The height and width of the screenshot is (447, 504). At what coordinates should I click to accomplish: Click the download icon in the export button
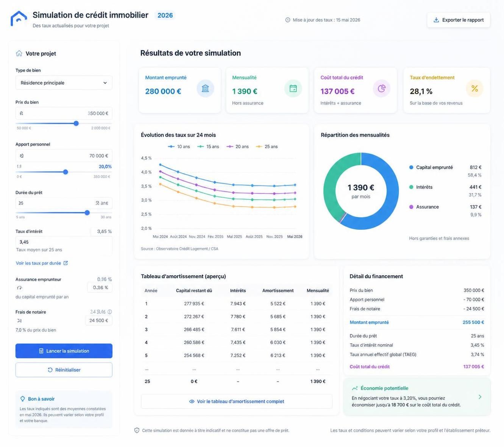tap(436, 20)
